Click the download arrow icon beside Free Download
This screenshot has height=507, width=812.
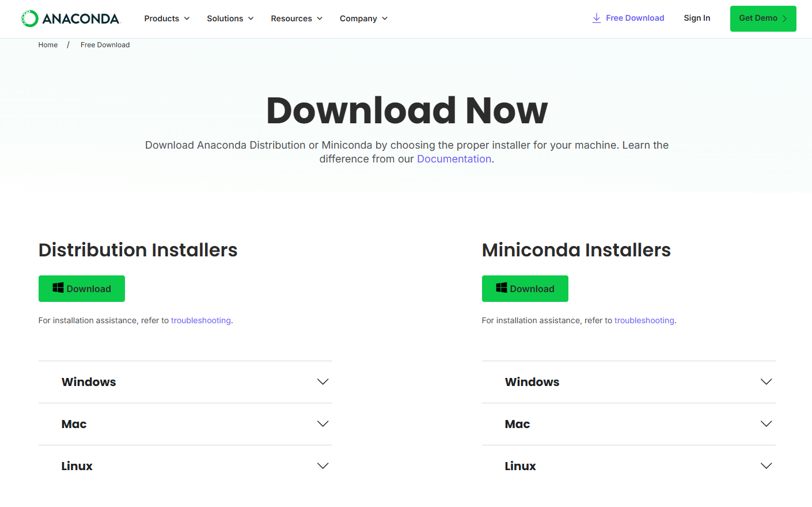click(x=597, y=18)
